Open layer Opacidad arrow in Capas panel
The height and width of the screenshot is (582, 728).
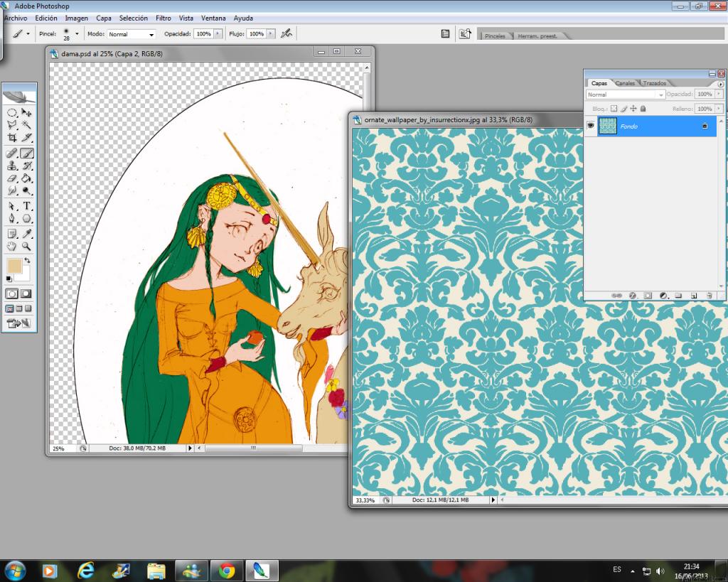(x=719, y=95)
